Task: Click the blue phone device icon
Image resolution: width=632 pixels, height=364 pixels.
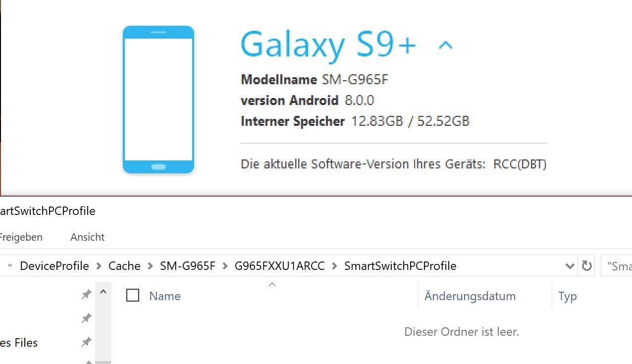Action: [x=158, y=100]
